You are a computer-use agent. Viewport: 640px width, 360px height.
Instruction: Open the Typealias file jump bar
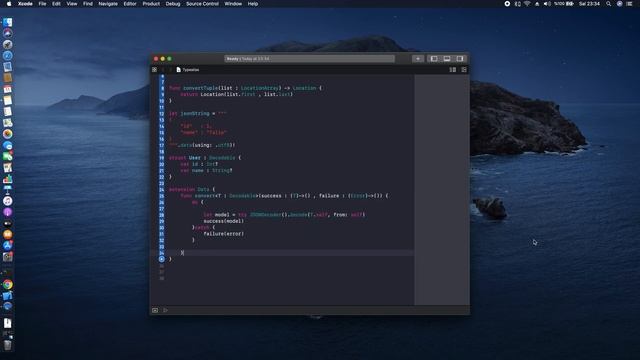pos(188,70)
